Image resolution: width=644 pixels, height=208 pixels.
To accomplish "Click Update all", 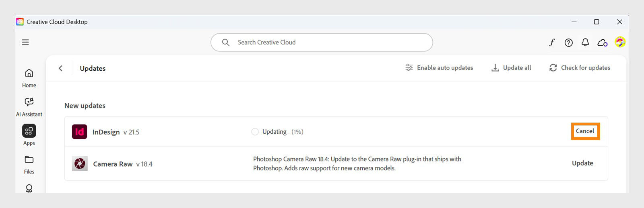I will pos(511,68).
